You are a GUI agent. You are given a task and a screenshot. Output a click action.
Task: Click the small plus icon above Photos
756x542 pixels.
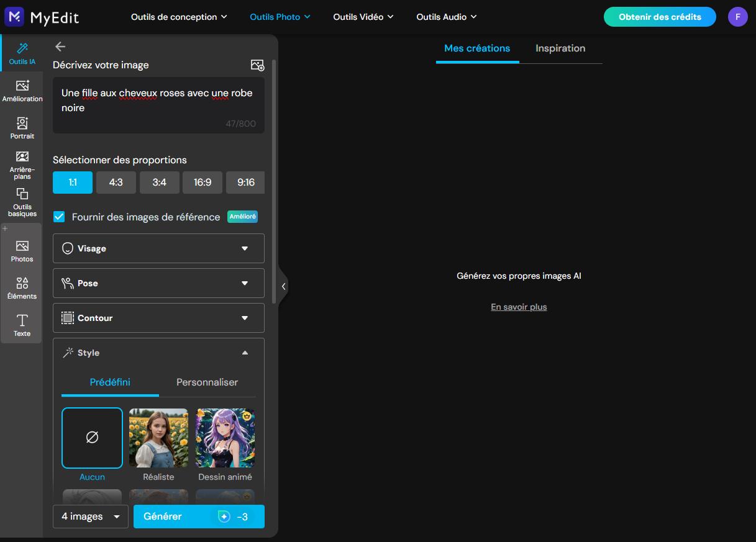pyautogui.click(x=6, y=228)
